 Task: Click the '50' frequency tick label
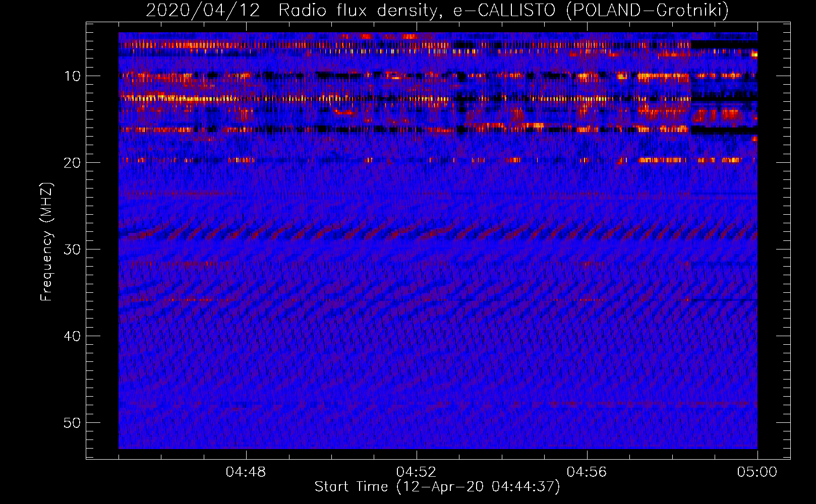(x=73, y=423)
